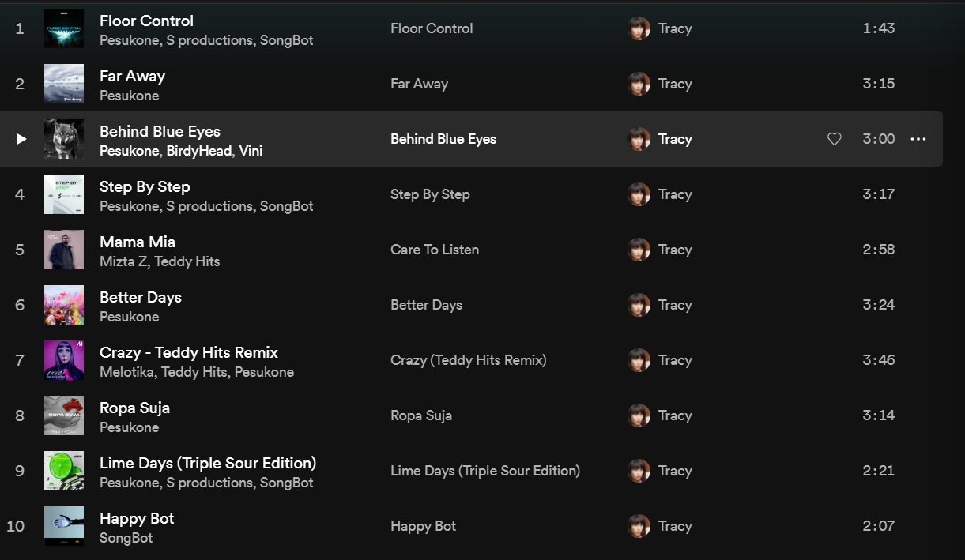Click the Far Away album art

point(64,84)
